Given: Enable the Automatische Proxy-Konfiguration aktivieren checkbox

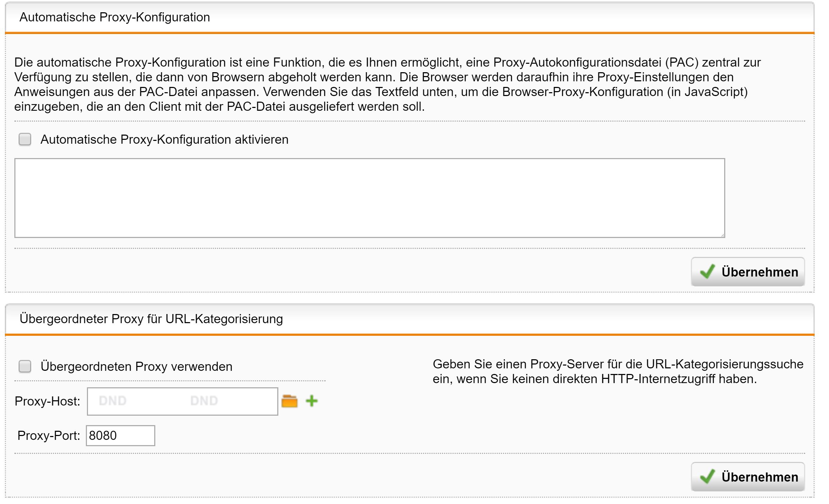Looking at the screenshot, I should pyautogui.click(x=25, y=139).
